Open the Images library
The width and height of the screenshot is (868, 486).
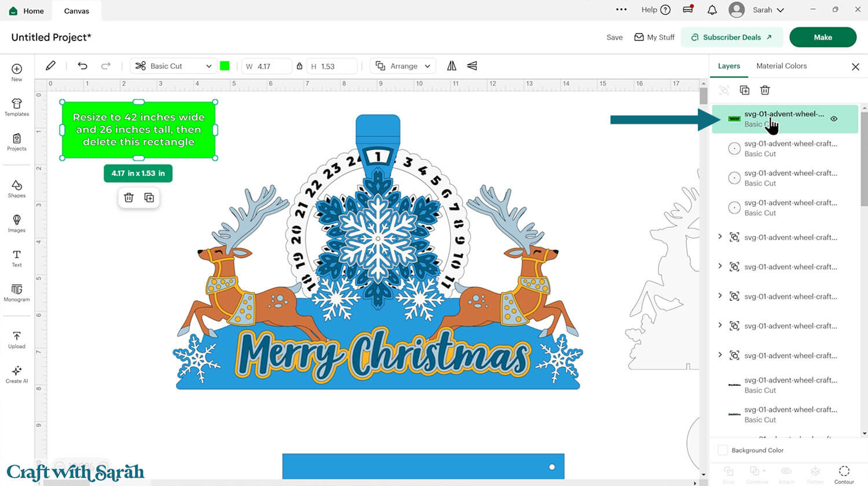[17, 223]
